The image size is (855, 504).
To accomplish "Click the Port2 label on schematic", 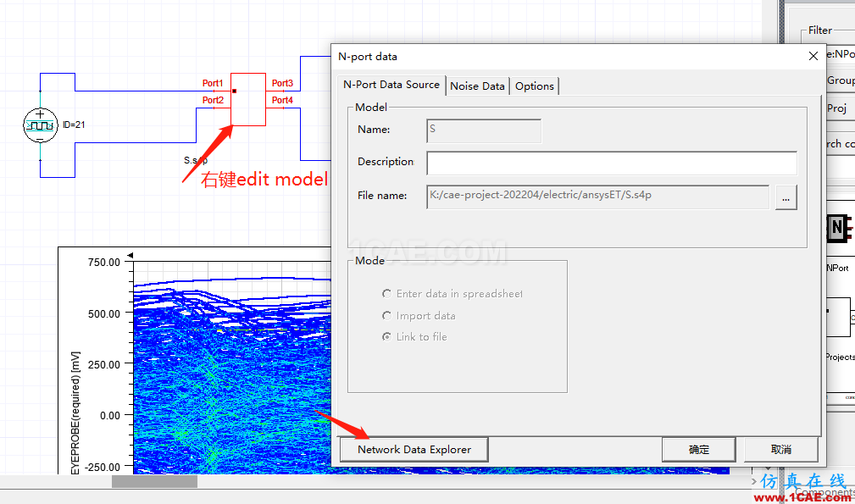I will coord(213,100).
